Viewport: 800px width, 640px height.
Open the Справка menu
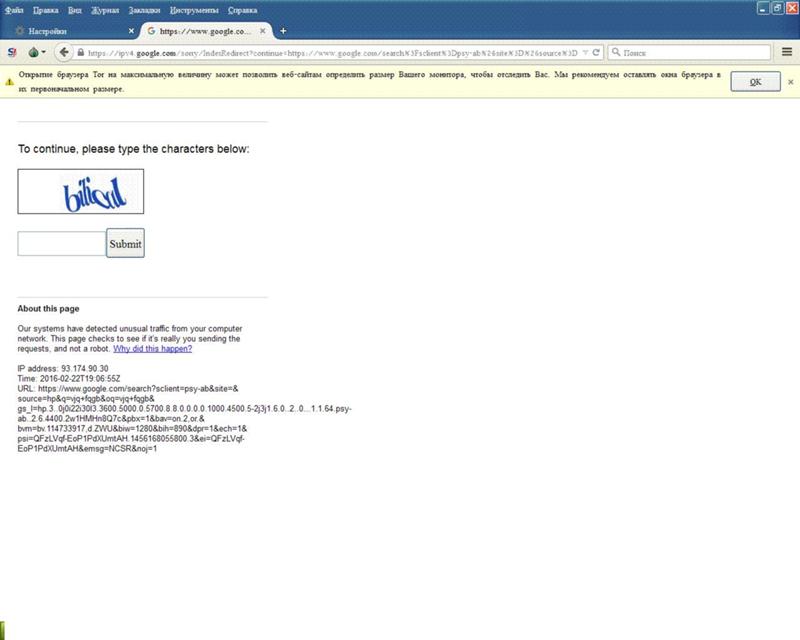click(242, 10)
